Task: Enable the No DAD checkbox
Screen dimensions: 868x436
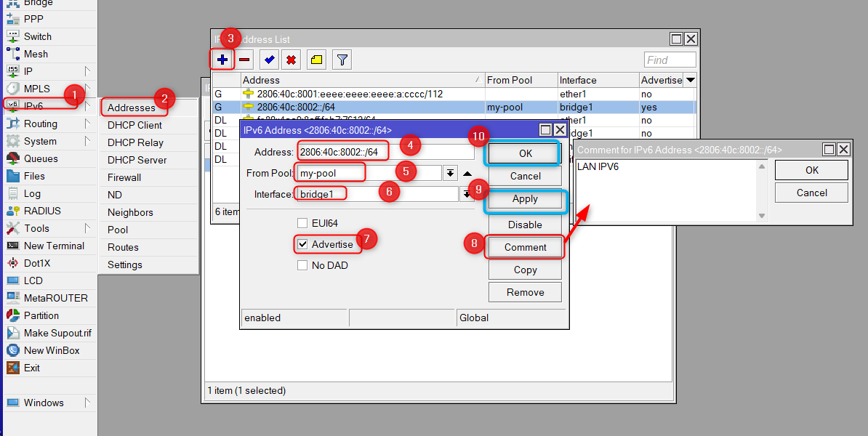Action: pos(302,265)
